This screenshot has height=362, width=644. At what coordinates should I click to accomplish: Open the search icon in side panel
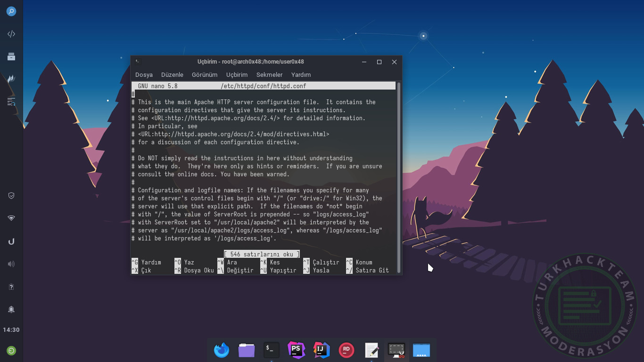11,11
